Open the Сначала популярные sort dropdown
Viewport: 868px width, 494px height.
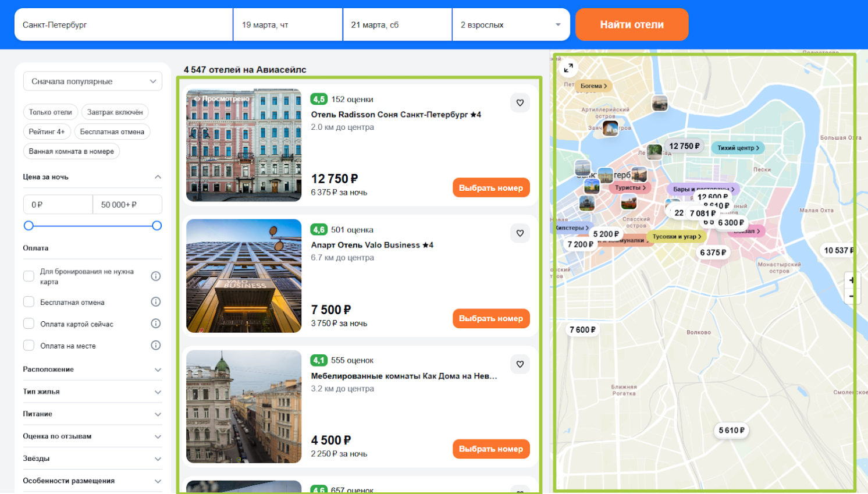point(93,81)
